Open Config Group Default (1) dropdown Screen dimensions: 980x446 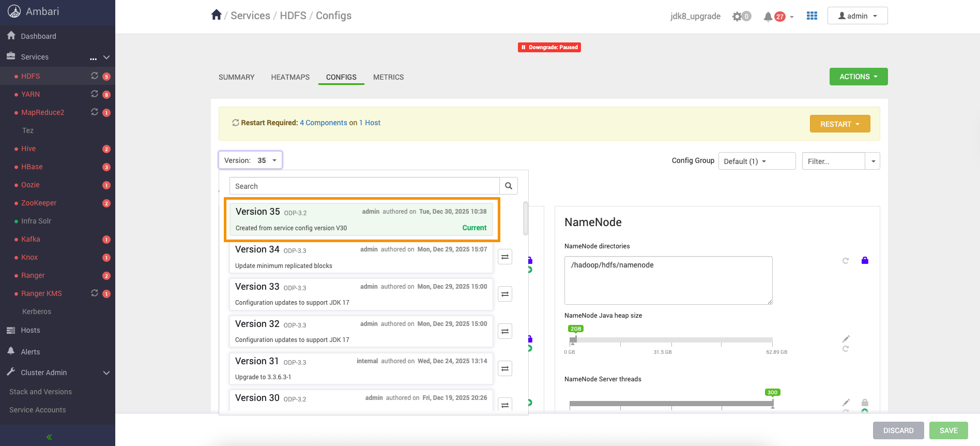756,161
